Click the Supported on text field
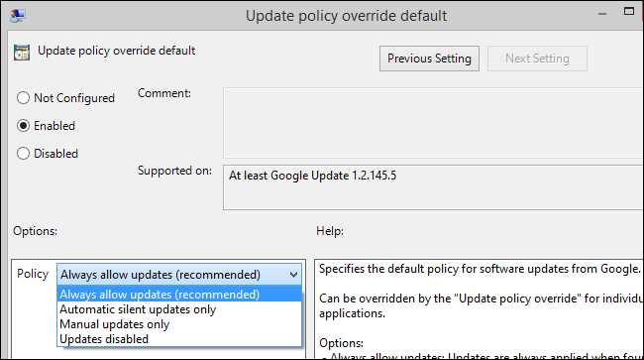Image resolution: width=644 pixels, height=360 pixels. point(433,187)
